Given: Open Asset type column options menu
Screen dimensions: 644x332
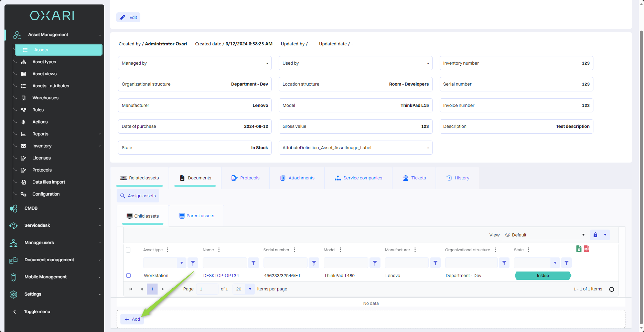Looking at the screenshot, I should click(168, 250).
